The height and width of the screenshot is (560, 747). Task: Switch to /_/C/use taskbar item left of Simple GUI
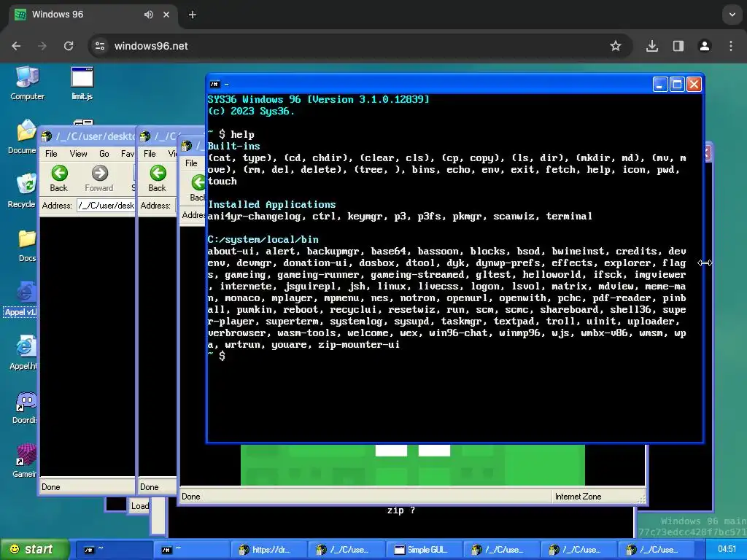point(346,550)
